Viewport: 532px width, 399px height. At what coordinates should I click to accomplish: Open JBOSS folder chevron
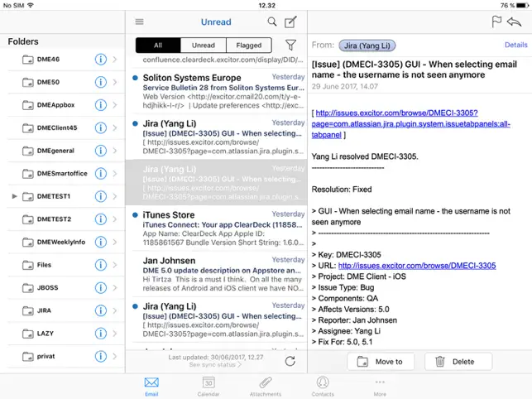115,288
